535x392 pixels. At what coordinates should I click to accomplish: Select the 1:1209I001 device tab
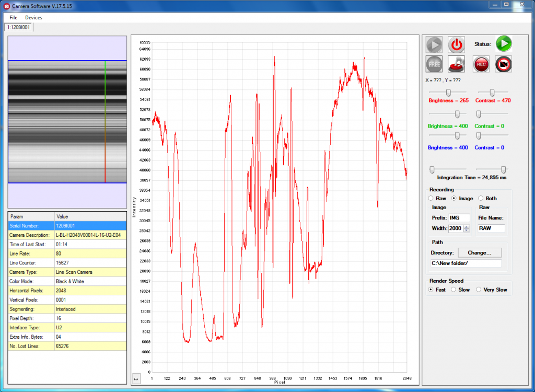click(x=19, y=27)
